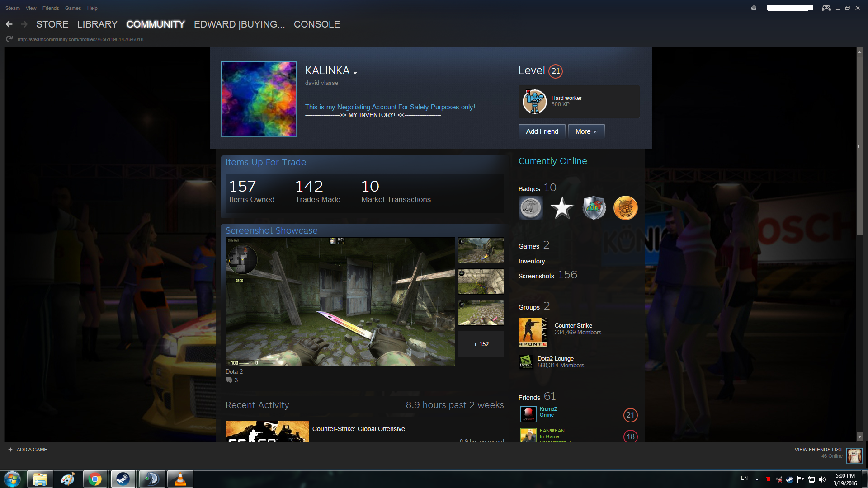868x488 pixels.
Task: Open the + 152 more screenshots tile
Action: click(481, 344)
